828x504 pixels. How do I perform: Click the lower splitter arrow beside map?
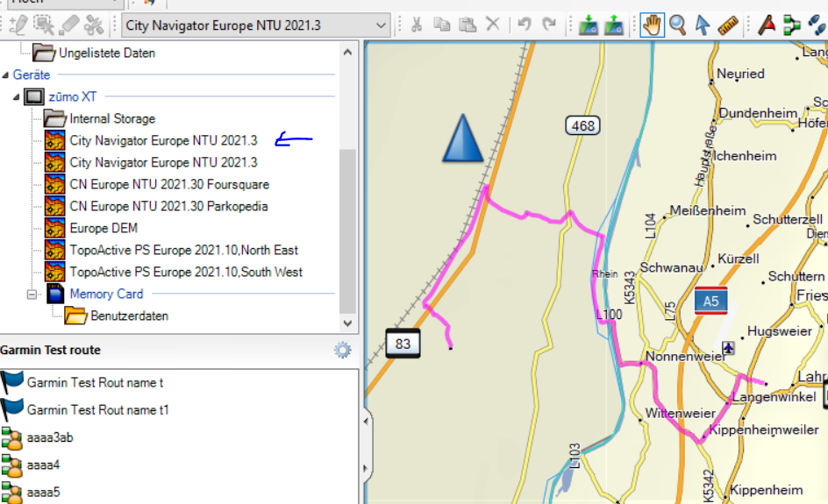[x=366, y=468]
